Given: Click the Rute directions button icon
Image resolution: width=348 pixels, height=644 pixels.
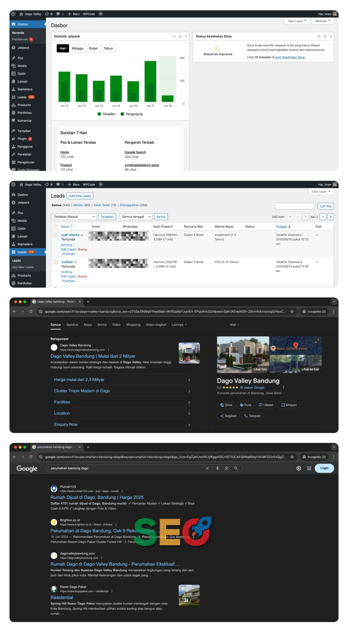Looking at the screenshot, I should 241,405.
